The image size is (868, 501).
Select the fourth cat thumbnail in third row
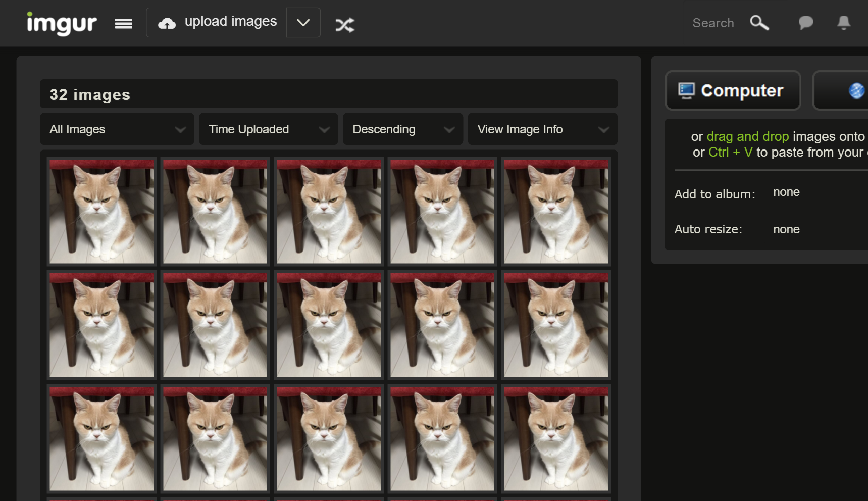coord(442,439)
